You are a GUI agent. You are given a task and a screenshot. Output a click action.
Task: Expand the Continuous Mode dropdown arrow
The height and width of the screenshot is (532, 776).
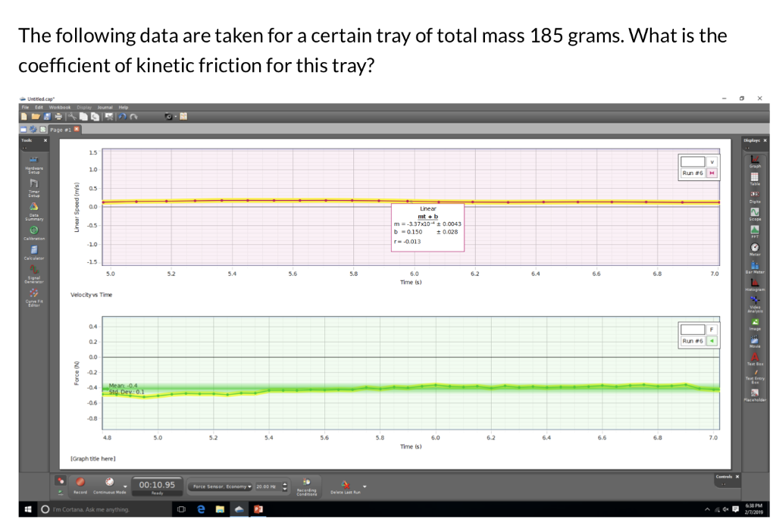tap(124, 487)
